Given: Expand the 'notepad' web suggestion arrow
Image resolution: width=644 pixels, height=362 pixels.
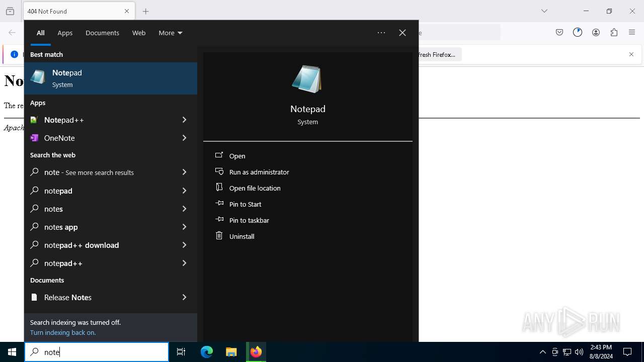Looking at the screenshot, I should [x=184, y=191].
